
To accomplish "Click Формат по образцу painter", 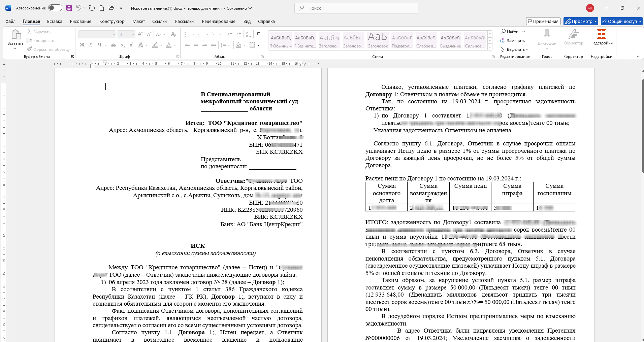I will 49,49.
